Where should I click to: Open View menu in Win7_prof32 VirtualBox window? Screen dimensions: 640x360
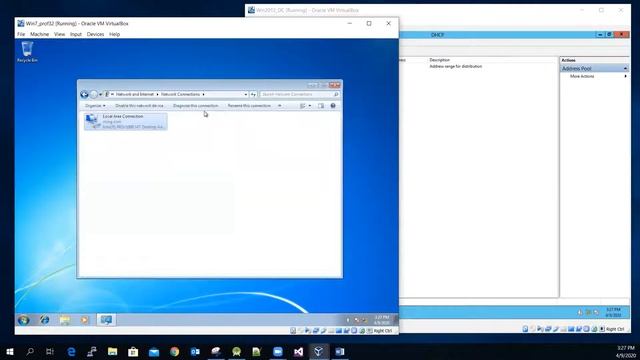(60, 34)
